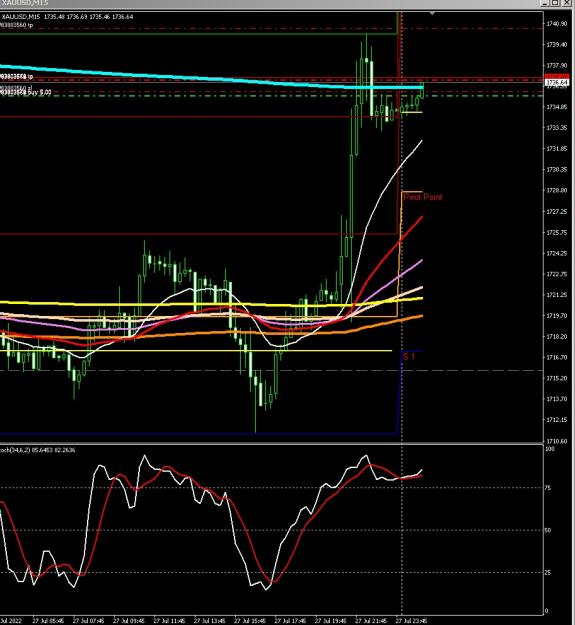575x625 pixels.
Task: Select the S 1 support label
Action: [x=409, y=356]
